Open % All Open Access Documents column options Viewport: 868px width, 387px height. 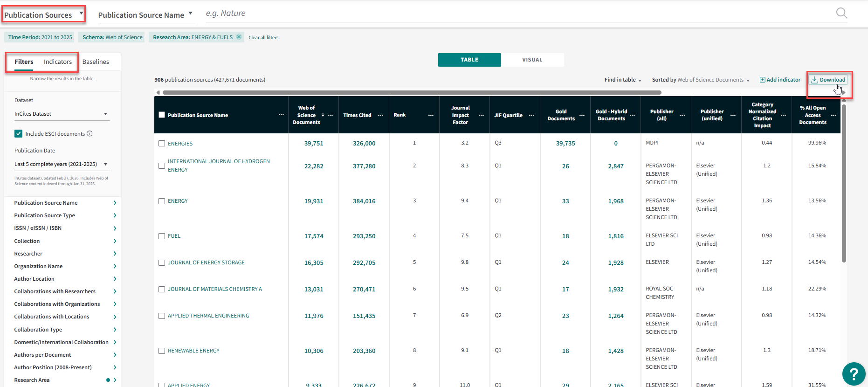834,115
